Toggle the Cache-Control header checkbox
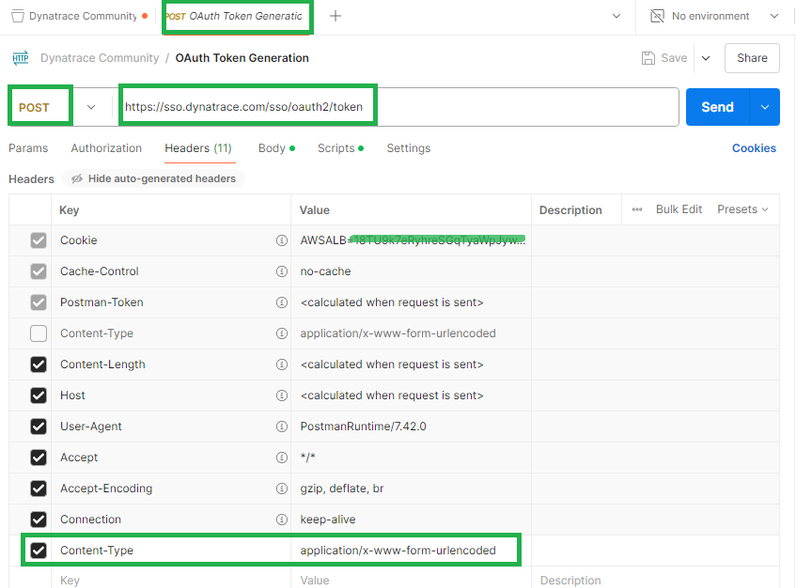Image resolution: width=796 pixels, height=588 pixels. click(38, 272)
